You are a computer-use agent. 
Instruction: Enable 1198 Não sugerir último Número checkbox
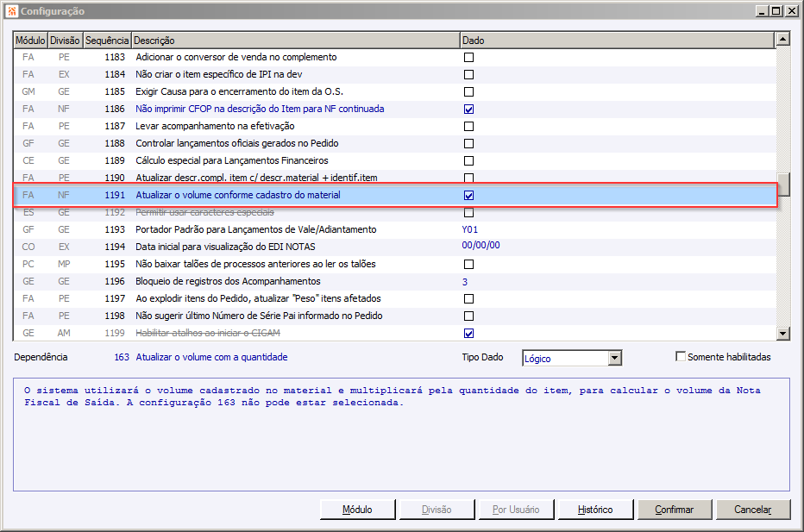click(468, 316)
